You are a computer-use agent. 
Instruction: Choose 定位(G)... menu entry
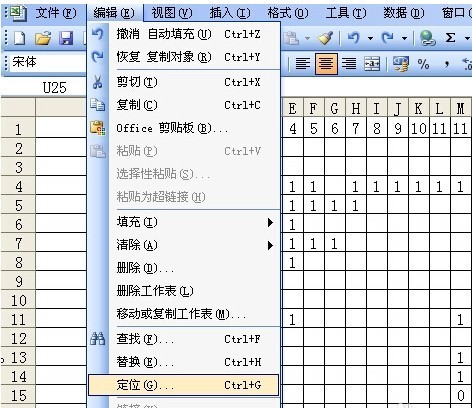pos(183,385)
